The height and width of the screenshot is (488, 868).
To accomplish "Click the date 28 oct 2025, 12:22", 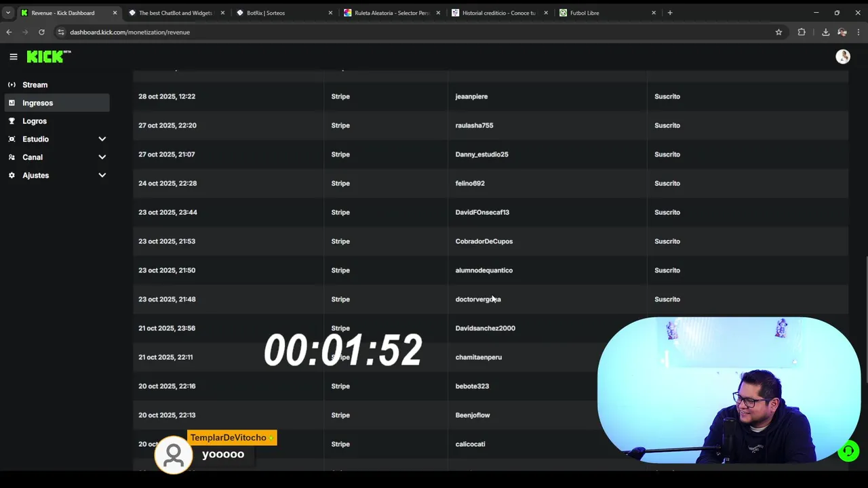I will pyautogui.click(x=167, y=96).
